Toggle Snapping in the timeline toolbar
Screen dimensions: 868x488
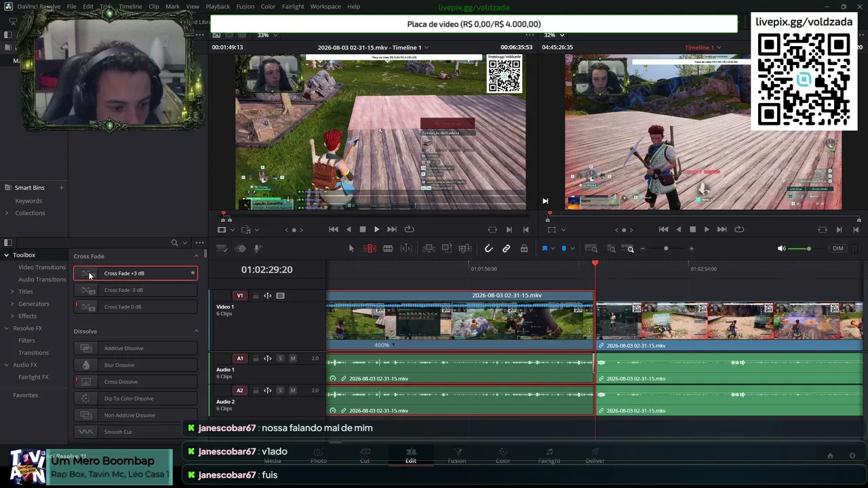pyautogui.click(x=488, y=249)
